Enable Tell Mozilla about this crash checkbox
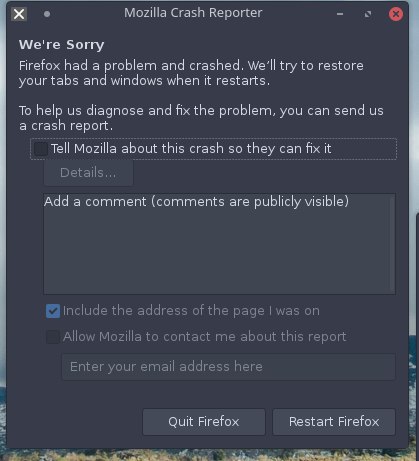Viewport: 419px width, 461px height. (41, 149)
